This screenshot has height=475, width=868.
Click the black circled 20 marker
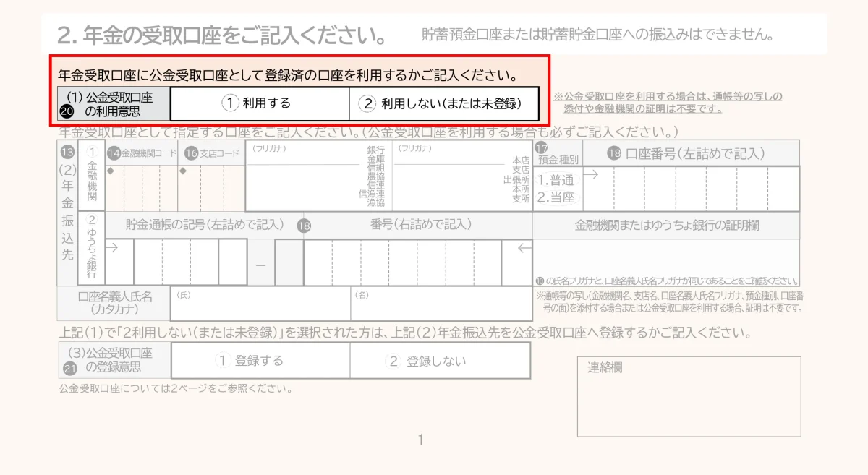(66, 111)
